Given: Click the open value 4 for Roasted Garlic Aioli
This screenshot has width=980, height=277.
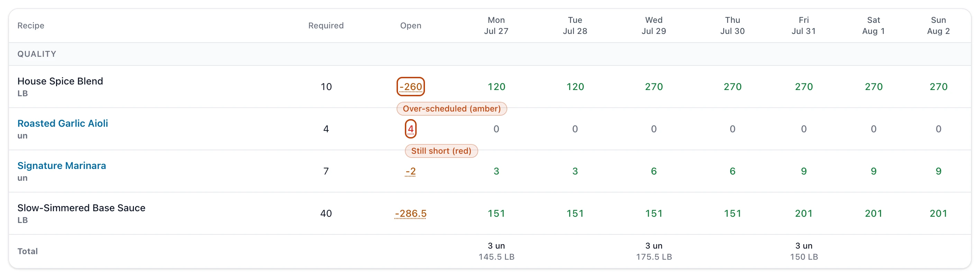Looking at the screenshot, I should point(410,129).
